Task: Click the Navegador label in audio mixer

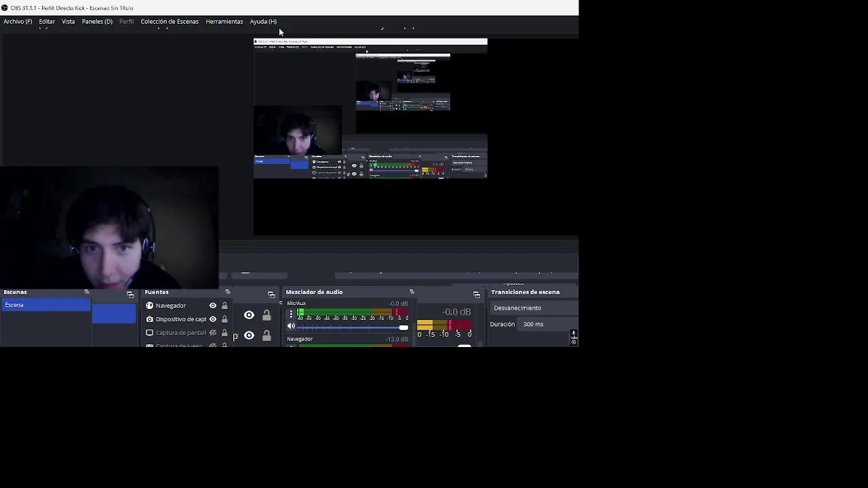Action: (300, 339)
